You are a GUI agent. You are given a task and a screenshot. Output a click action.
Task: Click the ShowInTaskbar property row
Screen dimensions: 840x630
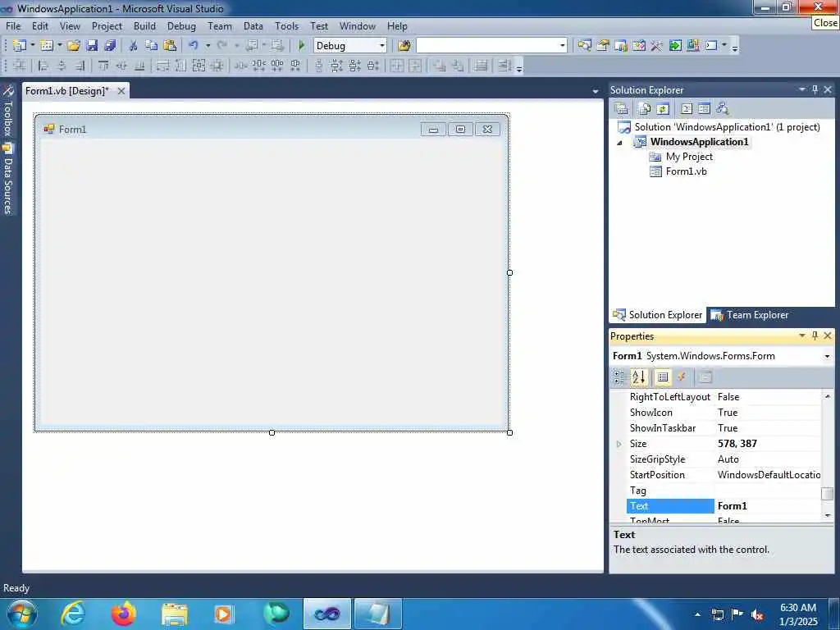pyautogui.click(x=724, y=428)
